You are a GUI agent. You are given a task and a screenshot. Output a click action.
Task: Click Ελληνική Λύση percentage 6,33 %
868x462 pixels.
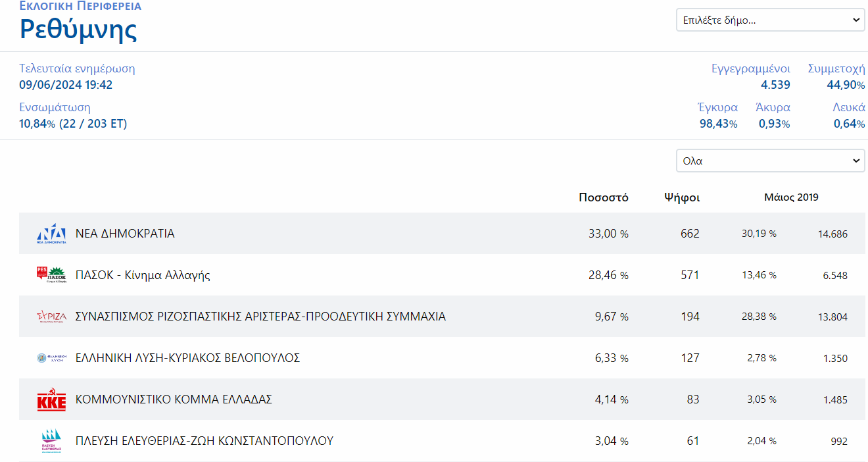[612, 358]
